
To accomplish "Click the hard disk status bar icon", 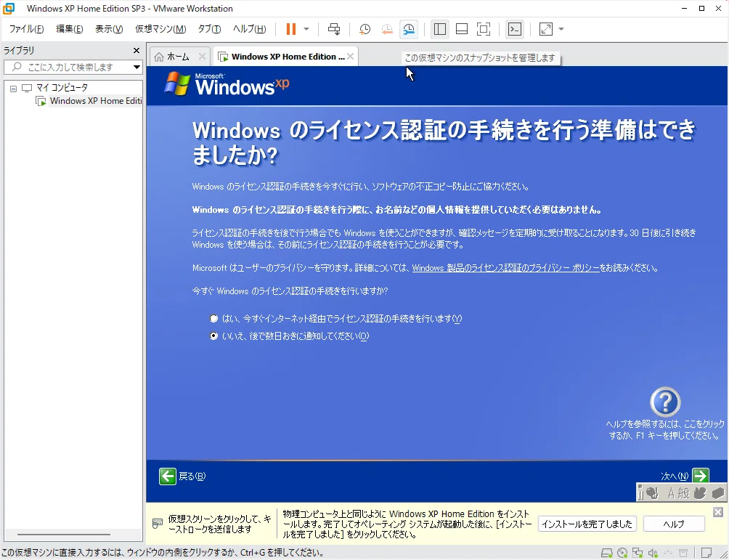I will click(x=606, y=553).
